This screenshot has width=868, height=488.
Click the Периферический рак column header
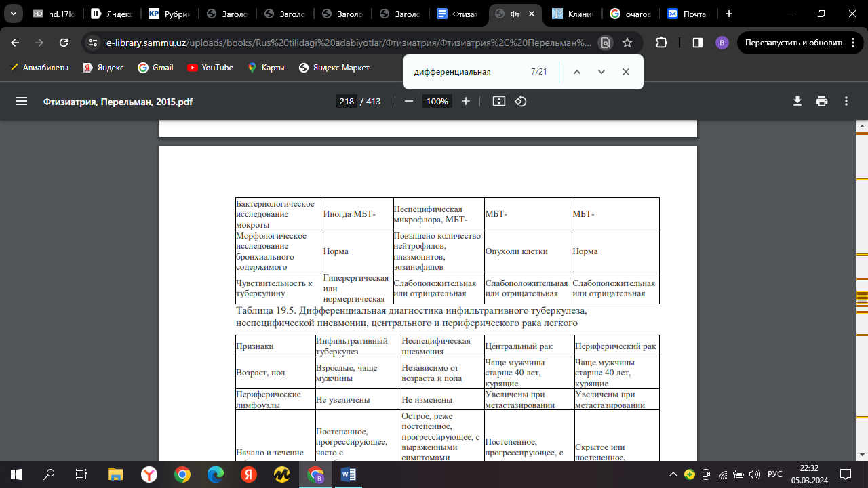click(x=616, y=346)
